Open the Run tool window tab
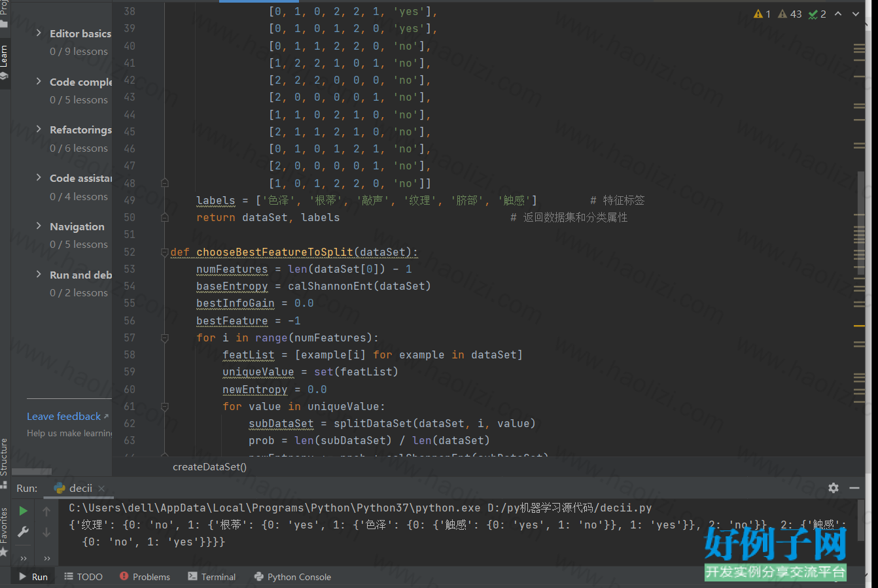Image resolution: width=878 pixels, height=588 pixels. point(33,577)
